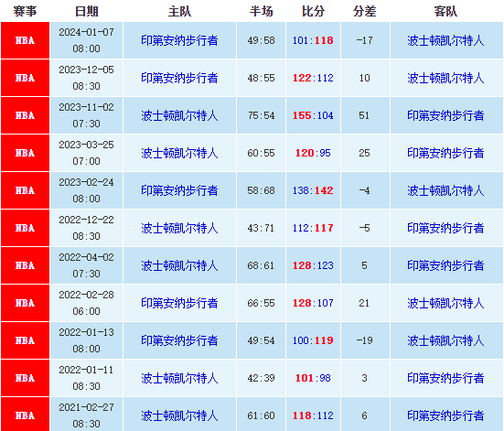This screenshot has width=504, height=431.
Task: Select score 100:119 in the 2022-01-13 row
Action: pyautogui.click(x=313, y=340)
